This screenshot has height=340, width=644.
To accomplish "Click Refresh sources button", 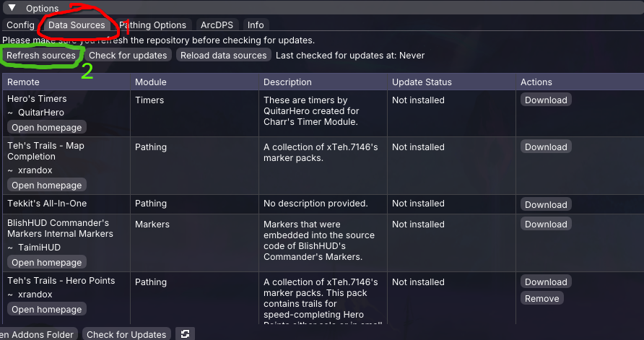I will tap(41, 55).
